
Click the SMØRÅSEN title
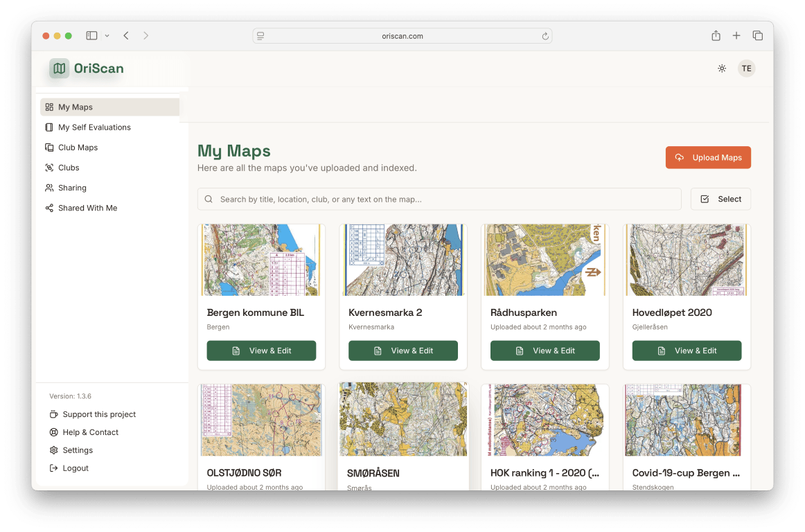(373, 473)
